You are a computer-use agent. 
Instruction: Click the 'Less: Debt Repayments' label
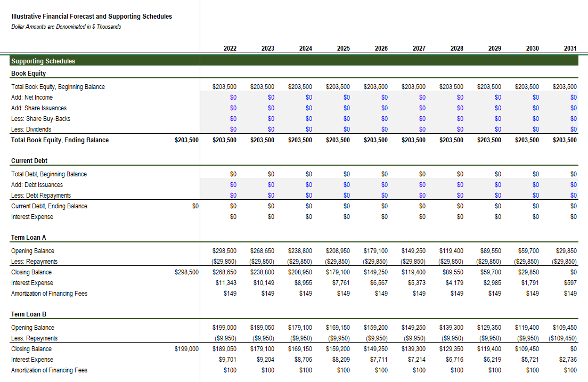tap(41, 196)
